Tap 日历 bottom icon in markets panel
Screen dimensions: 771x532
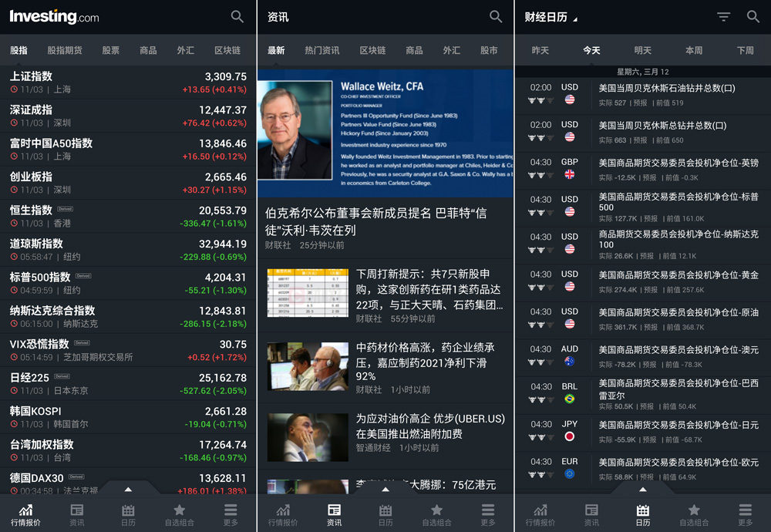pyautogui.click(x=128, y=514)
